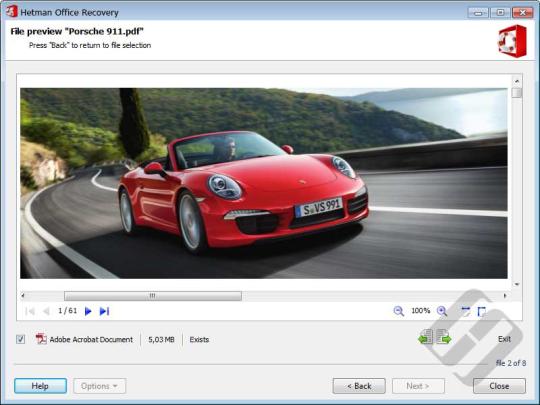Viewport: 540px width, 405px height.
Task: Click the page counter "1 / 61"
Action: click(x=68, y=311)
